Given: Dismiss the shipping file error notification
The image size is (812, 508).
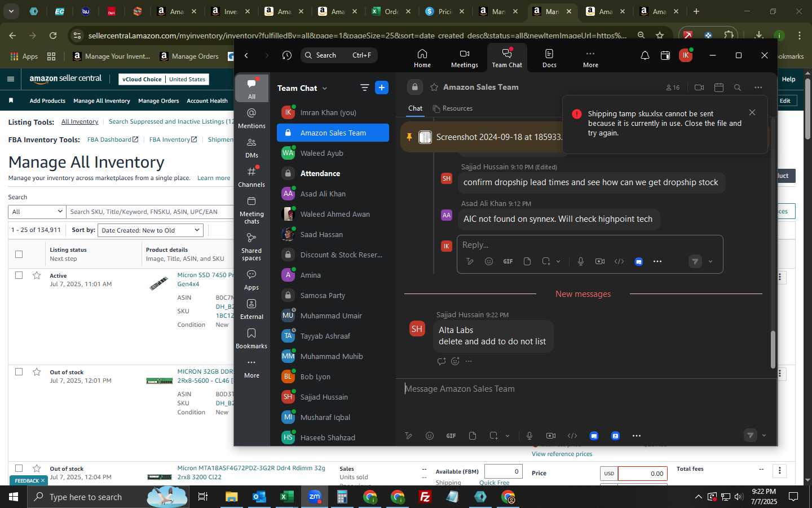Looking at the screenshot, I should click(x=752, y=112).
